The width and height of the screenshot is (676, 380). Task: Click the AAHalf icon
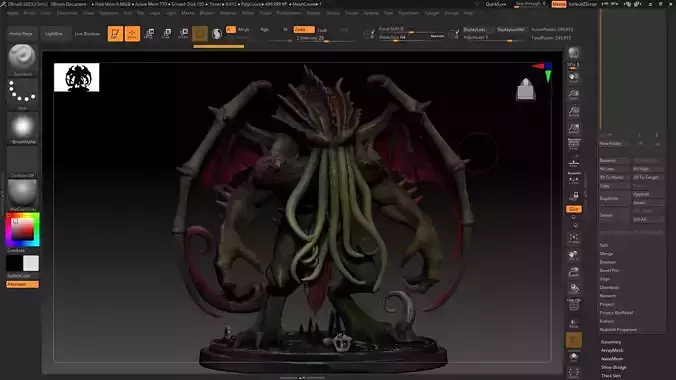coord(573,128)
